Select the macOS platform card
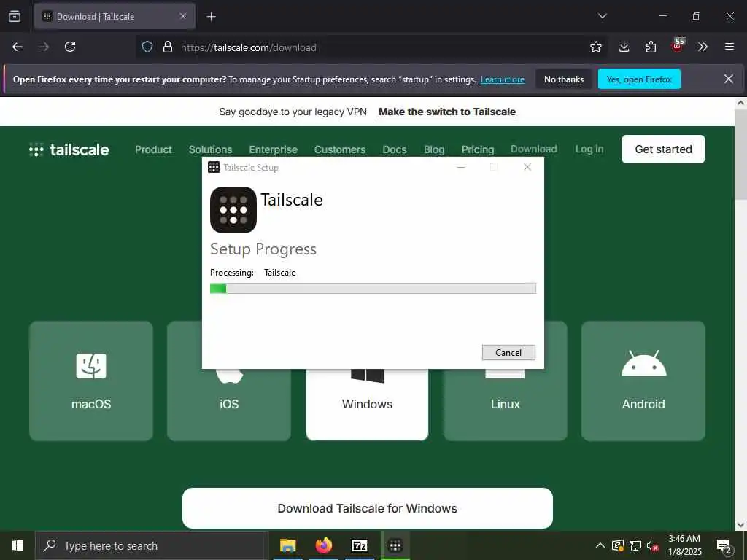 [91, 381]
